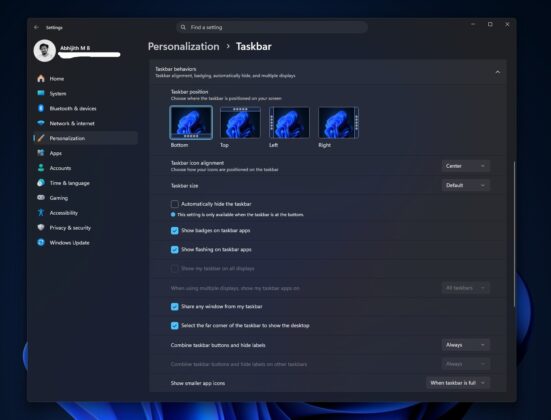
Task: Open Windows Update page
Action: click(85, 242)
